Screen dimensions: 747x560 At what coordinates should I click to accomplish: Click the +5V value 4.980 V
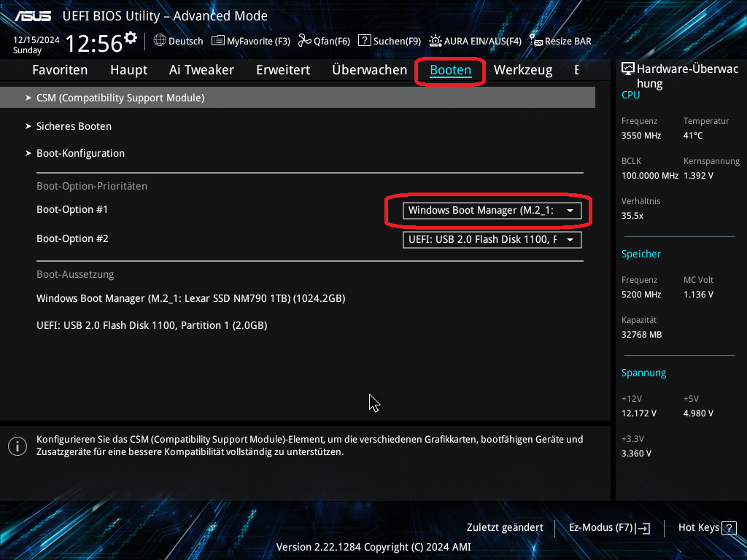tap(698, 413)
